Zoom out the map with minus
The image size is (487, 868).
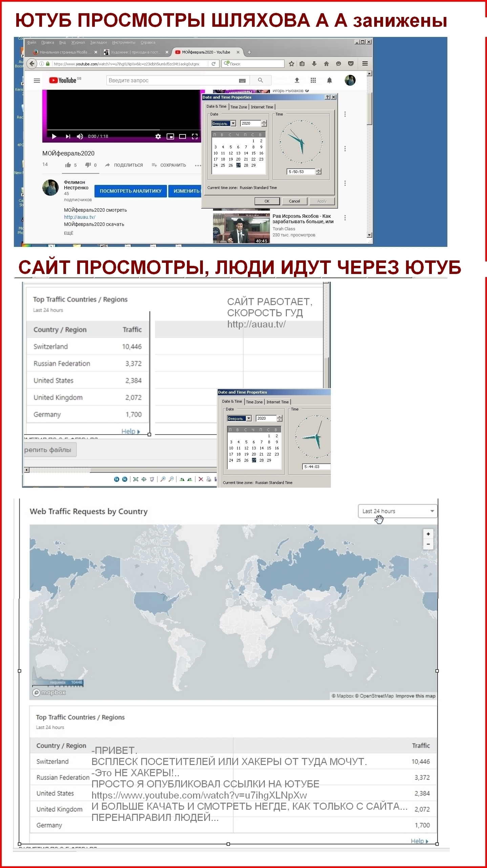(428, 544)
